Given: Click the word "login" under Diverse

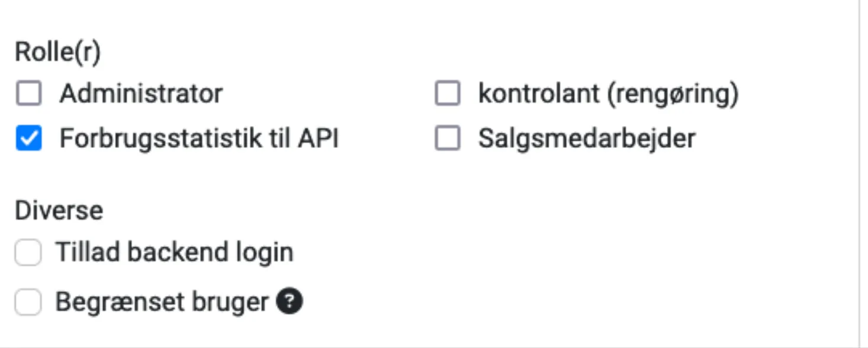Looking at the screenshot, I should 269,253.
